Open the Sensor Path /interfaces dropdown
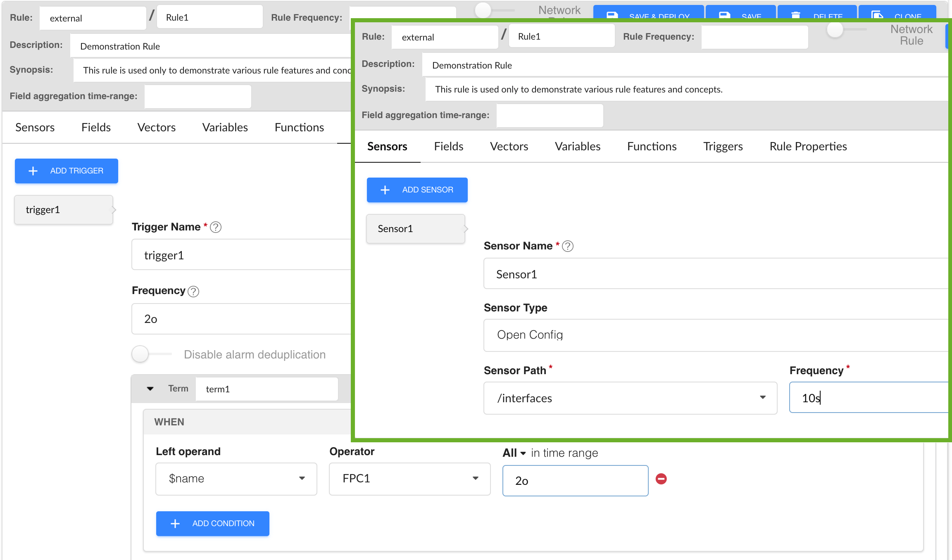Image resolution: width=952 pixels, height=560 pixels. click(762, 398)
